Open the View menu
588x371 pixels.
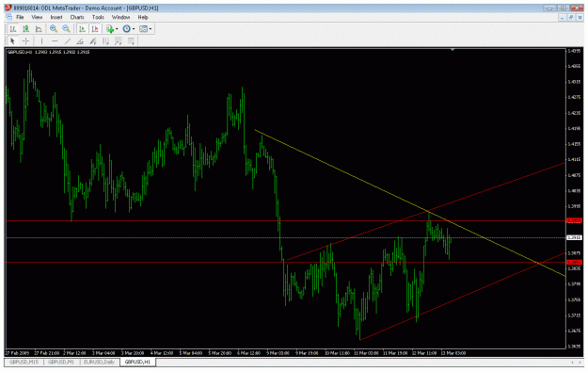coord(37,17)
